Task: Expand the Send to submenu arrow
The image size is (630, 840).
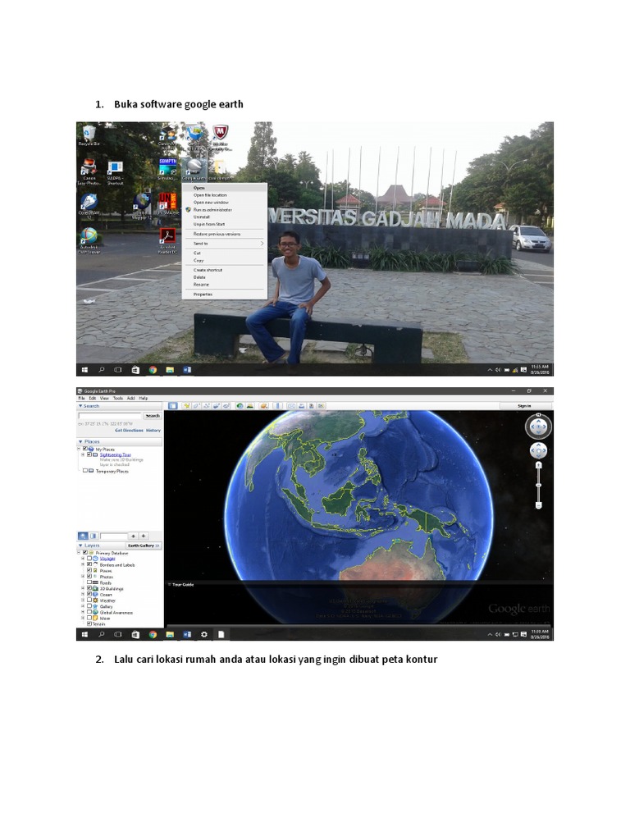Action: coord(262,243)
